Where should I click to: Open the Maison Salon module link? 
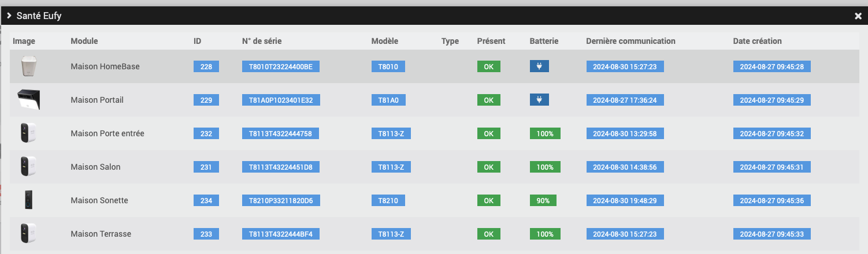point(95,167)
